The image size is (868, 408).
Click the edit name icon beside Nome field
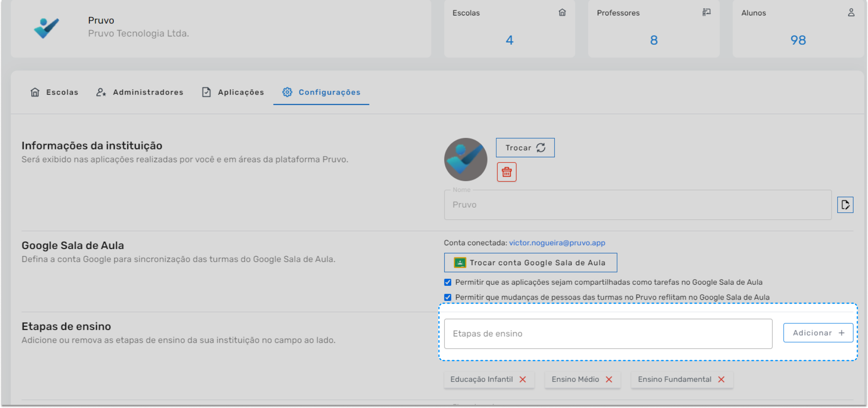pyautogui.click(x=845, y=205)
